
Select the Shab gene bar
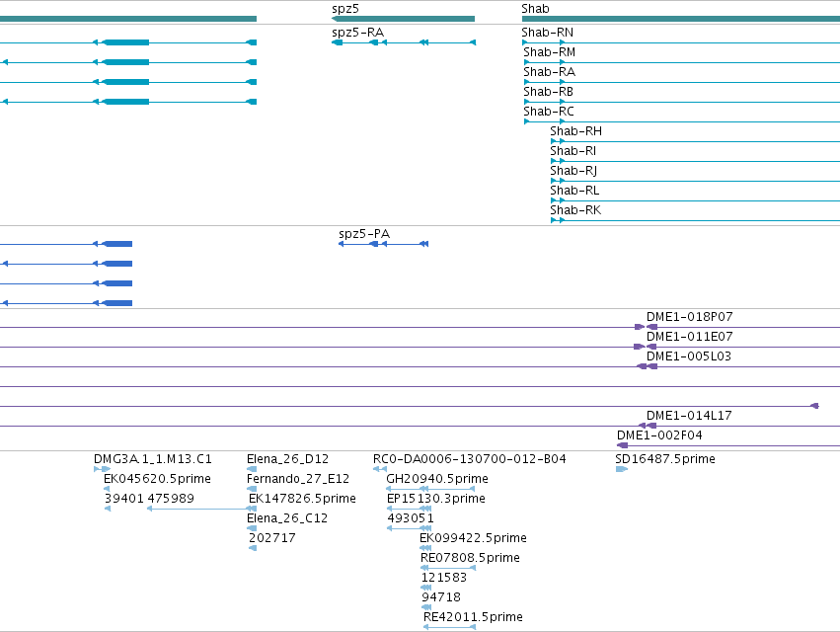(681, 19)
